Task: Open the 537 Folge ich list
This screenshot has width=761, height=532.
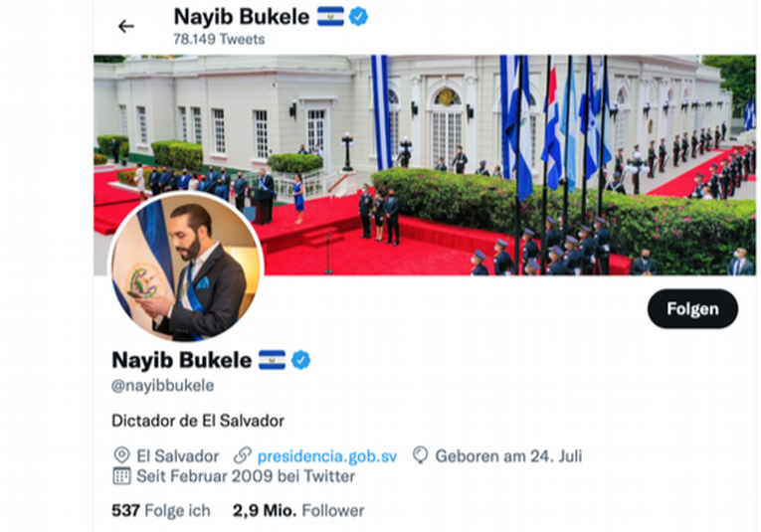Action: pyautogui.click(x=161, y=510)
